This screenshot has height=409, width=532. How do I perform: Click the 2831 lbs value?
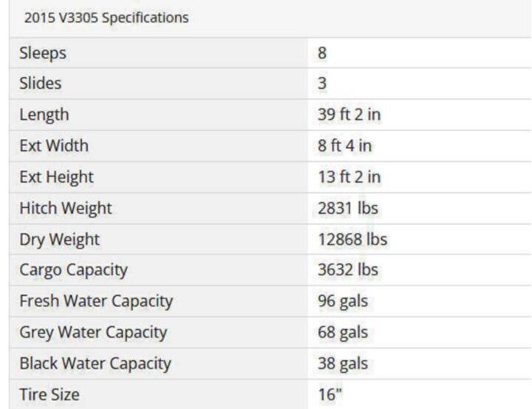tap(348, 209)
